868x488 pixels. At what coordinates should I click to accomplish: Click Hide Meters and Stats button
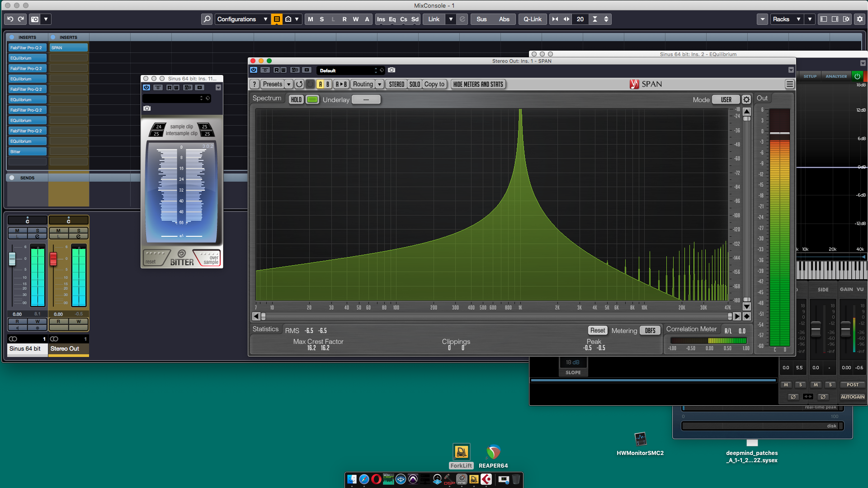(478, 84)
